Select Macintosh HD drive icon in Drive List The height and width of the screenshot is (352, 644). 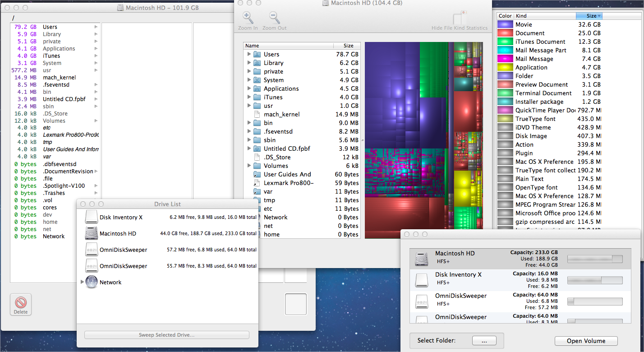click(x=92, y=233)
